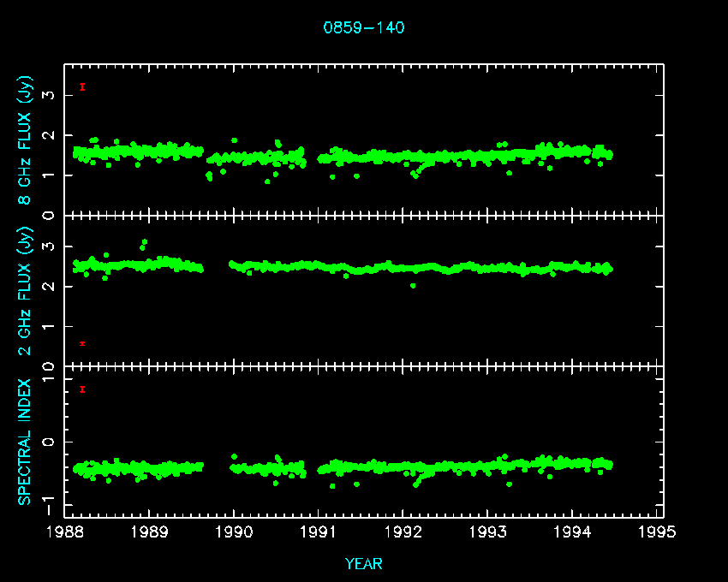Screen dimensions: 728x582
Task: Click the 1992 tick label on the x-axis
Action: pos(404,532)
